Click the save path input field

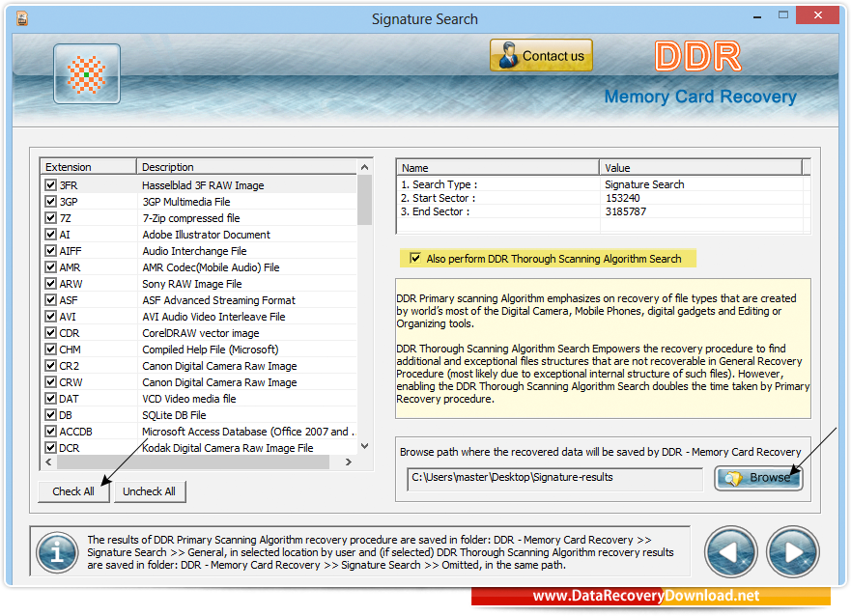[554, 478]
